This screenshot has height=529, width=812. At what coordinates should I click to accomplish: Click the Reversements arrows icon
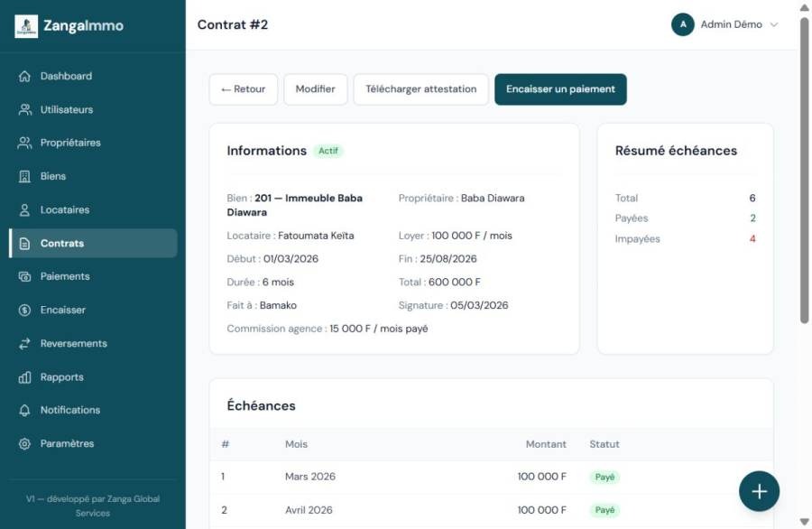pyautogui.click(x=24, y=344)
